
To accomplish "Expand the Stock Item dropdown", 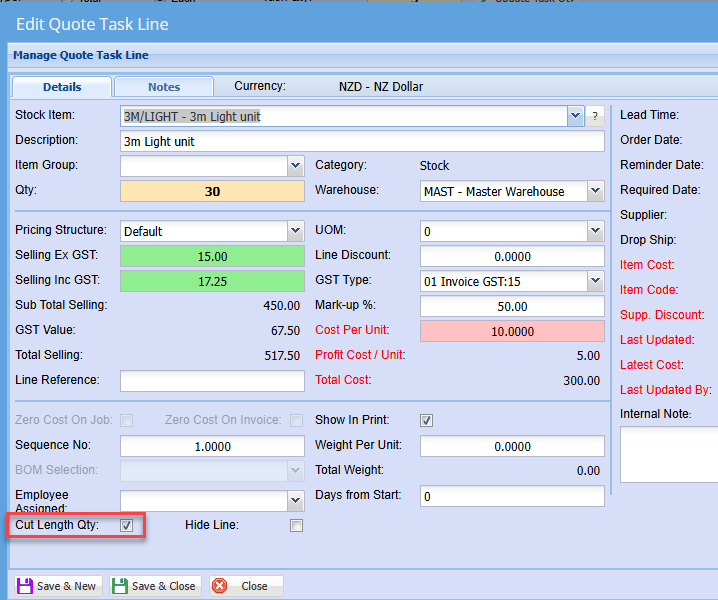I will [575, 116].
